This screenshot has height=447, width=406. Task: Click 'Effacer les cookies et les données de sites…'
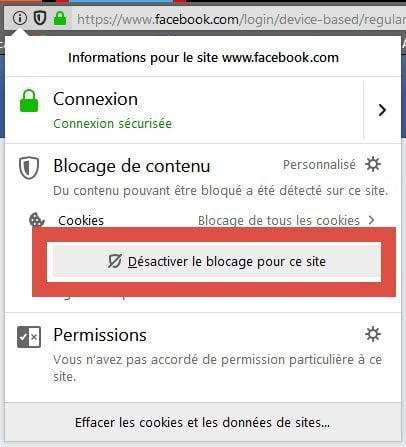tap(203, 422)
